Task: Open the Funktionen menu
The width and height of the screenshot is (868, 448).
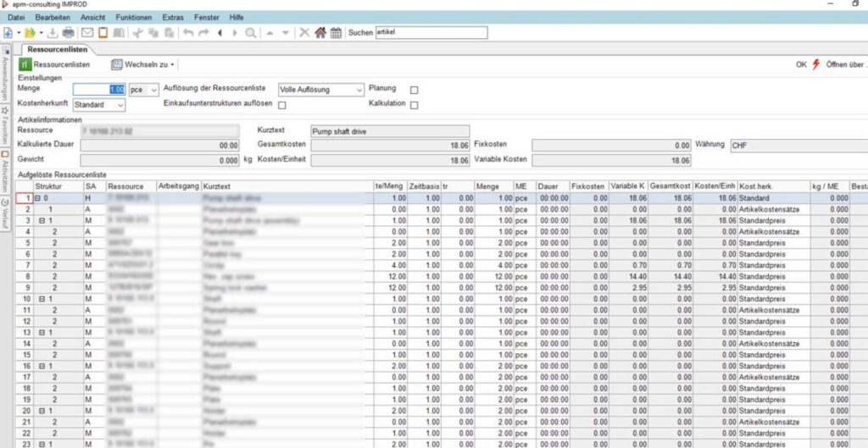Action: point(133,18)
